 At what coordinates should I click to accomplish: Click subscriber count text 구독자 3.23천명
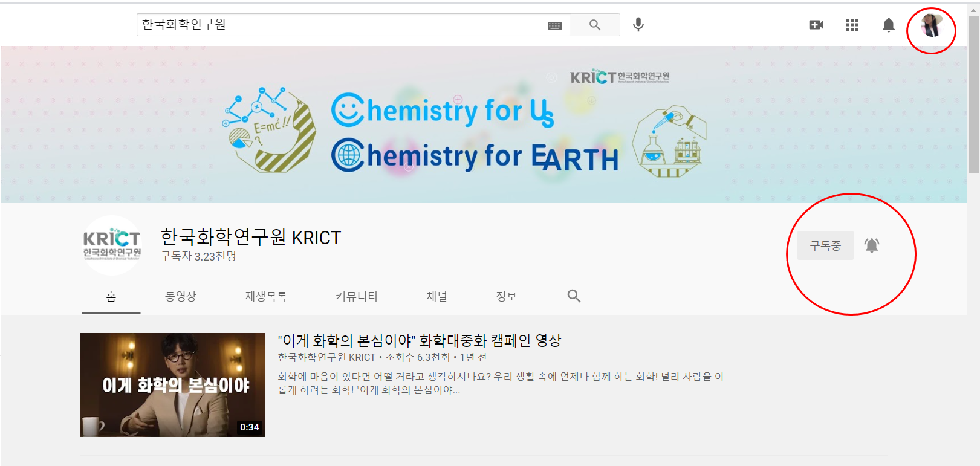coord(198,256)
